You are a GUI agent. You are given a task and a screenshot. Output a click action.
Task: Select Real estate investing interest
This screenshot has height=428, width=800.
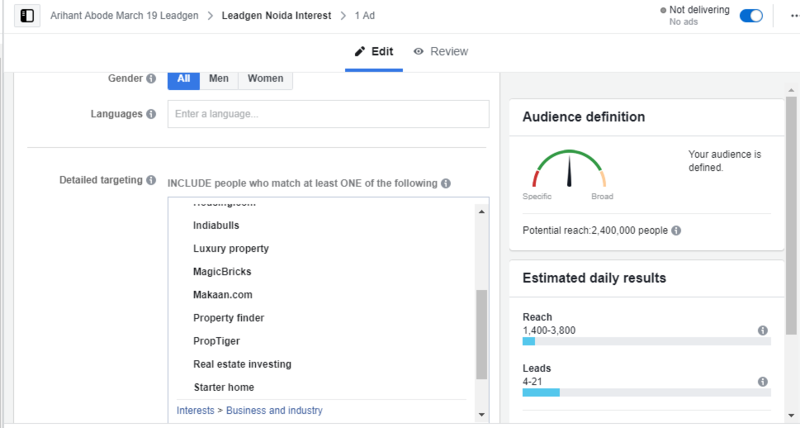click(x=242, y=364)
